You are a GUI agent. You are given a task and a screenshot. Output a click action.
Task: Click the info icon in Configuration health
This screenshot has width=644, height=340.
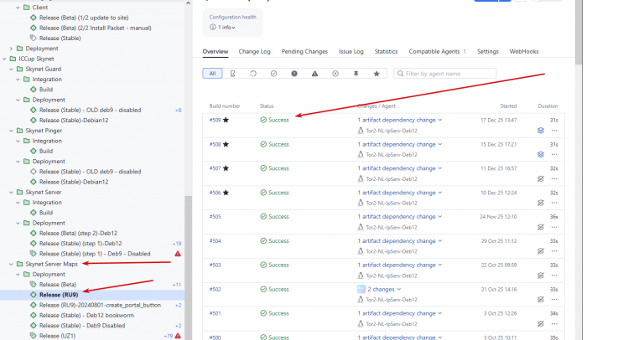pos(212,28)
